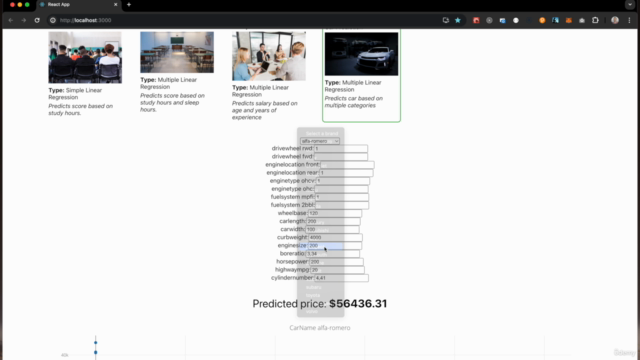Click the enginetype ohc input field
The width and height of the screenshot is (640, 360).
tap(341, 189)
